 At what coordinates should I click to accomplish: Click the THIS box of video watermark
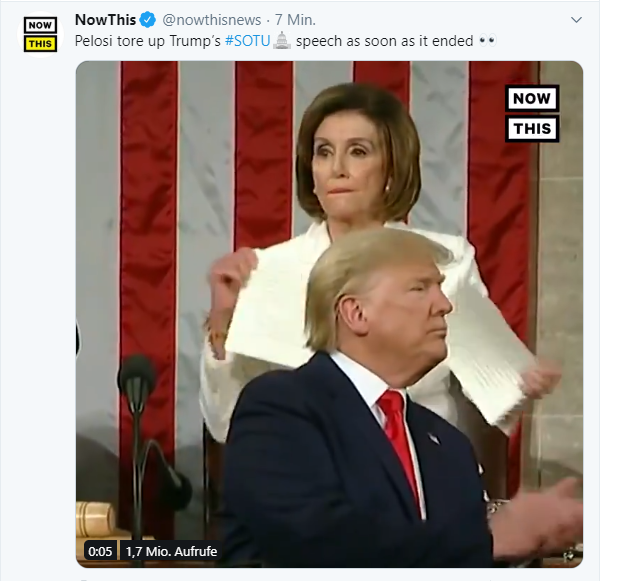(x=532, y=129)
